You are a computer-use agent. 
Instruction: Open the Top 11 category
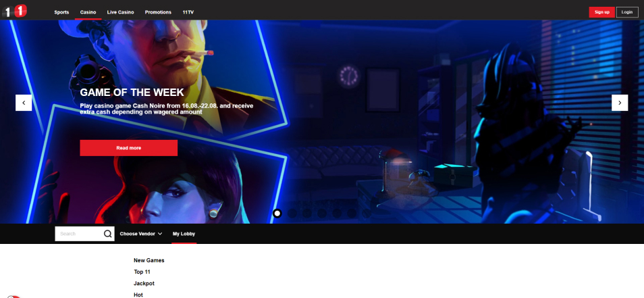coord(142,272)
